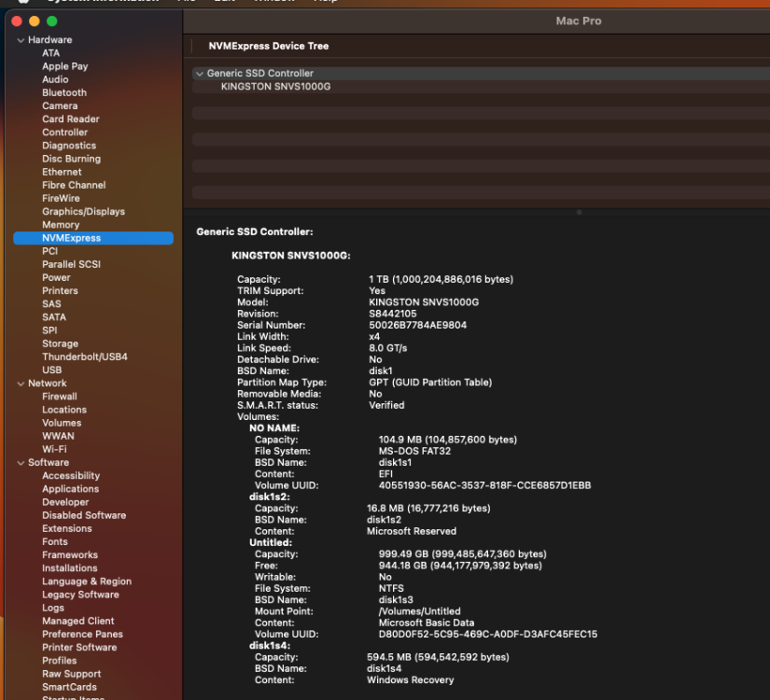Viewport: 770px width, 700px height.
Task: Select Thunderbolt/USB4 entry
Action: point(84,357)
